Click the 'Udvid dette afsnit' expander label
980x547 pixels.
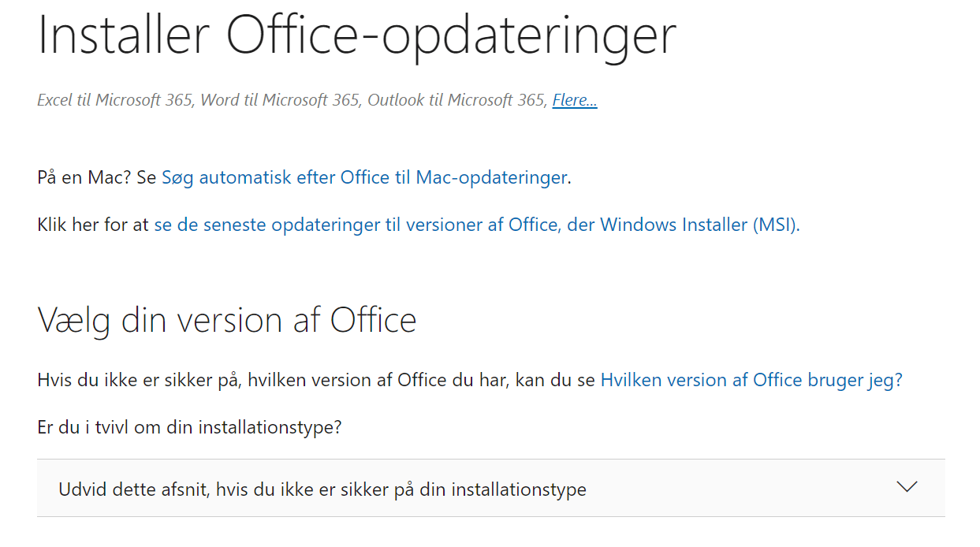[x=322, y=489]
